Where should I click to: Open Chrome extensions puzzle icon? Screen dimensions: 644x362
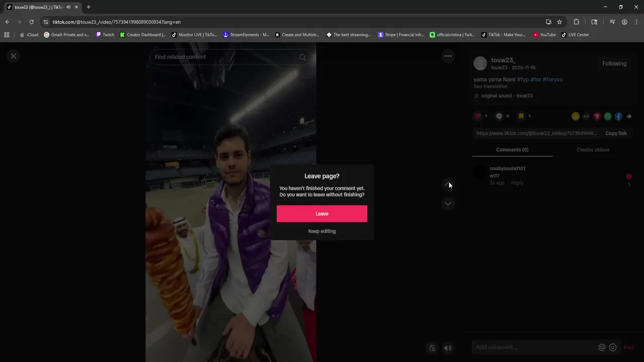(577, 22)
